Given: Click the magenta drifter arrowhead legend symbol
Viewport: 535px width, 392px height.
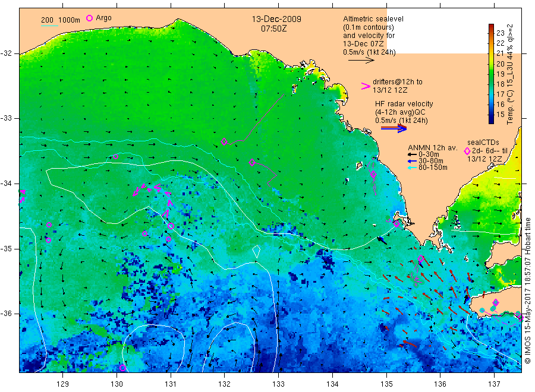Looking at the screenshot, I should (366, 86).
